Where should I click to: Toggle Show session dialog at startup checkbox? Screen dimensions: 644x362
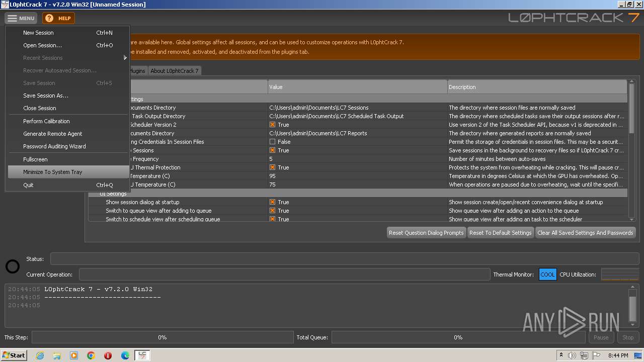272,202
